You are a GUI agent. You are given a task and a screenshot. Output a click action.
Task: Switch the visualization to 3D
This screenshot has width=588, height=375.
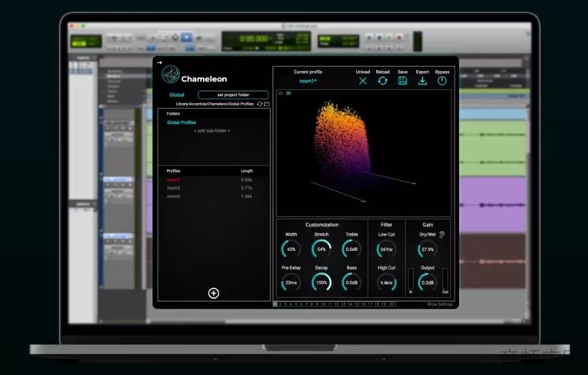pyautogui.click(x=288, y=93)
